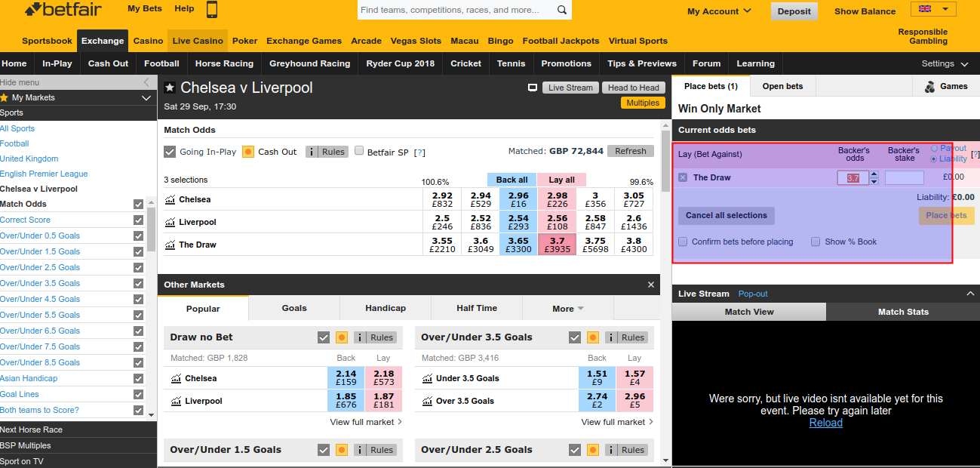This screenshot has width=980, height=468.
Task: Open Under 3.5 Goals chart icon
Action: coord(428,379)
